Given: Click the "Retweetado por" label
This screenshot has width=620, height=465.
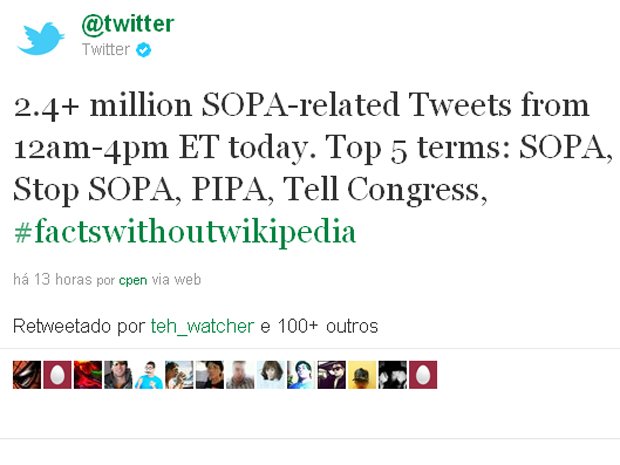Looking at the screenshot, I should tap(78, 326).
